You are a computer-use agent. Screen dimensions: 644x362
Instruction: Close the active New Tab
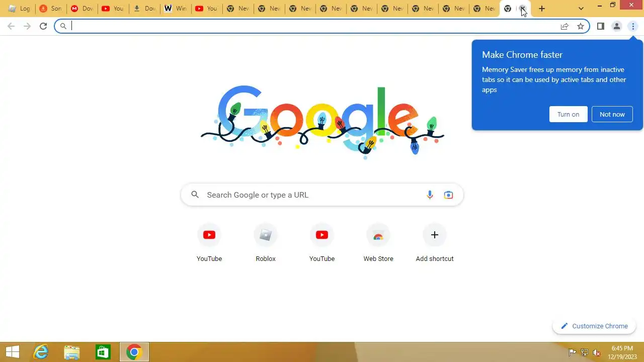tap(523, 9)
